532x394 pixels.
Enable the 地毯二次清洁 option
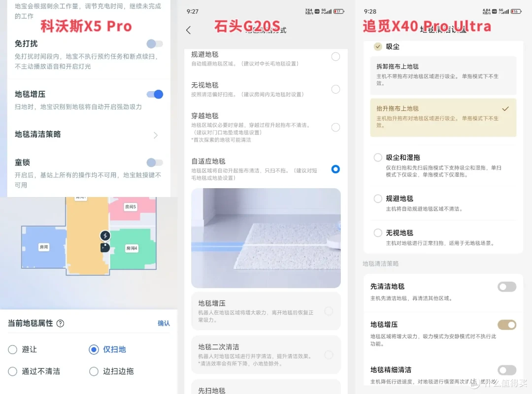click(x=329, y=355)
